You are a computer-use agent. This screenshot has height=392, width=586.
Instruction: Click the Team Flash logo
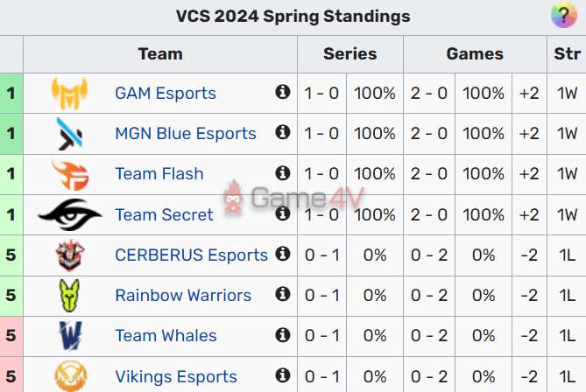[x=68, y=173]
